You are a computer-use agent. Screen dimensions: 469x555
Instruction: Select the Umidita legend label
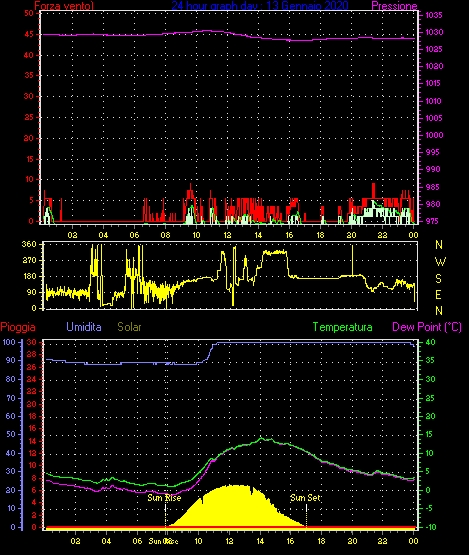(84, 327)
